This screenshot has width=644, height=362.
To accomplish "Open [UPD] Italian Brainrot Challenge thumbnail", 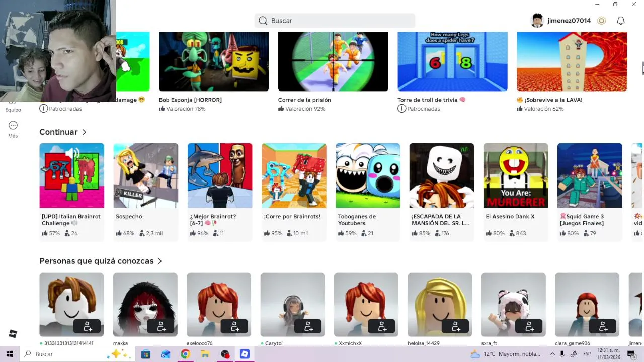I will (x=72, y=175).
